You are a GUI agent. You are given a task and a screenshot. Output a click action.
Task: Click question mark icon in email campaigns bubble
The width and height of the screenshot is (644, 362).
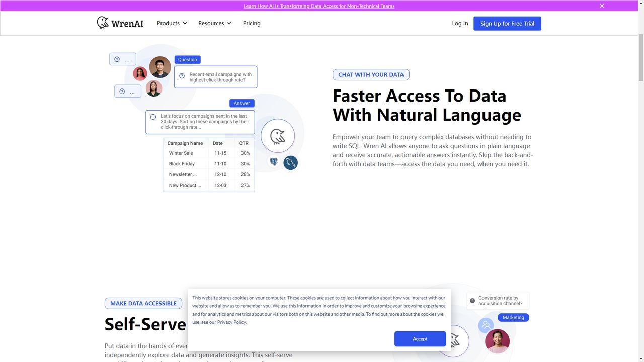pyautogui.click(x=182, y=76)
